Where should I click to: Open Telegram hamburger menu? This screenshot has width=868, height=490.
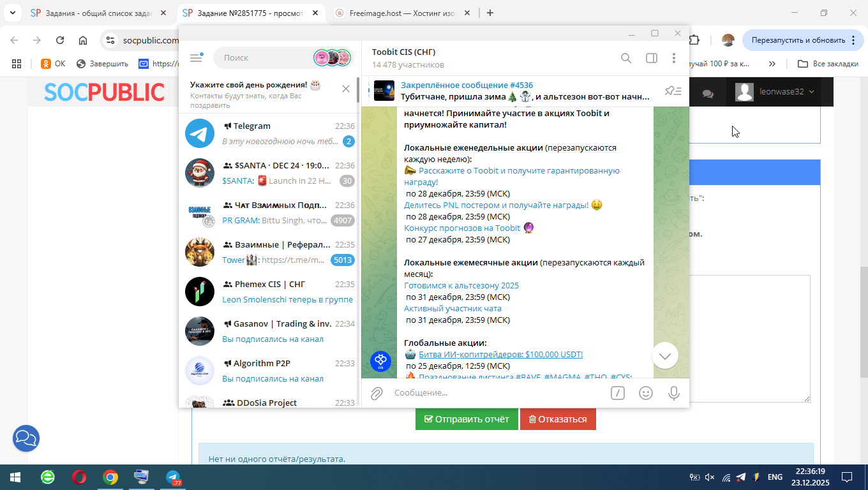click(196, 57)
